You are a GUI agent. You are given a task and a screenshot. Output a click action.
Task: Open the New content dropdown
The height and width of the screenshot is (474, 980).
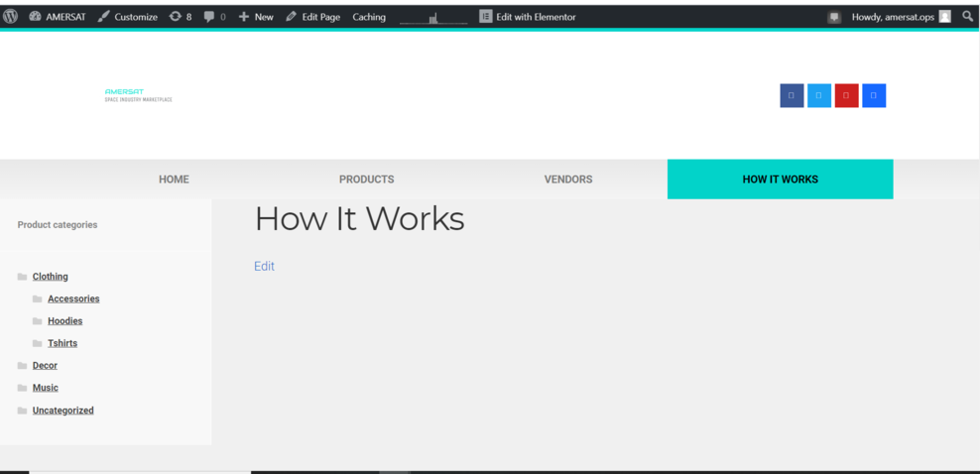(x=256, y=17)
